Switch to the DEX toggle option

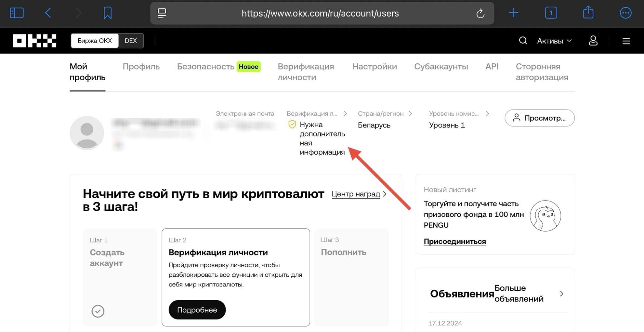pyautogui.click(x=131, y=41)
